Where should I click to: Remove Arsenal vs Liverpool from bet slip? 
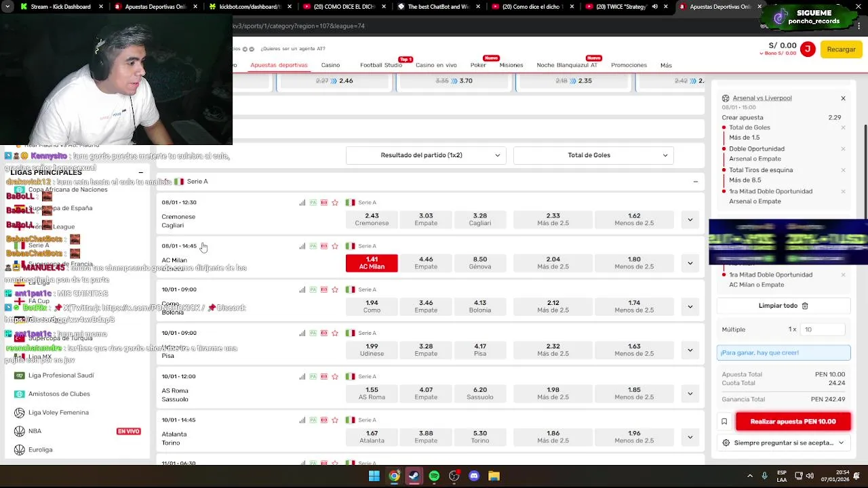coord(843,98)
